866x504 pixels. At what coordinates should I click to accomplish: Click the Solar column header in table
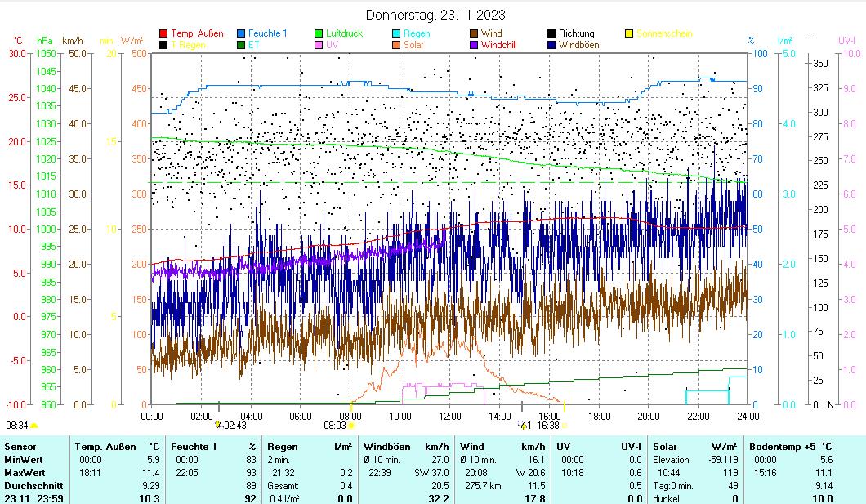tap(664, 446)
